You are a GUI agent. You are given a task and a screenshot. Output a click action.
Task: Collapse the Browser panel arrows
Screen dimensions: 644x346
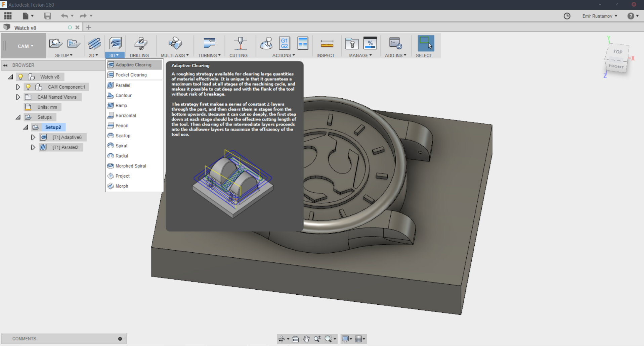click(x=5, y=65)
